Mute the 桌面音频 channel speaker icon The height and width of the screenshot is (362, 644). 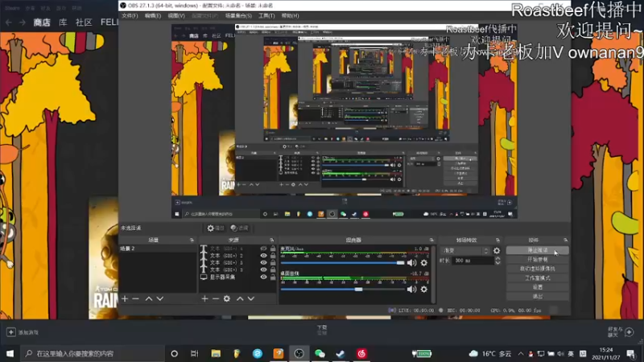(x=411, y=290)
